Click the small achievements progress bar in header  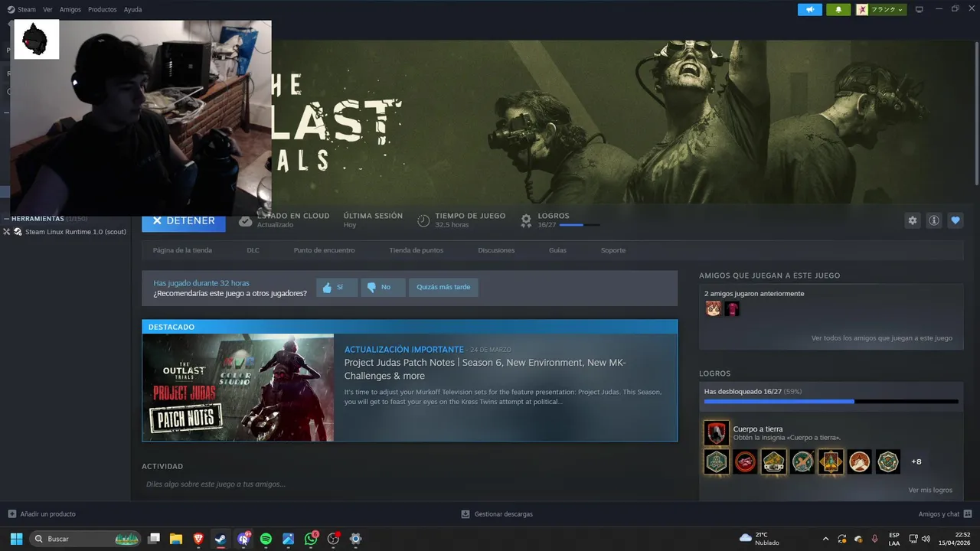[x=580, y=225]
